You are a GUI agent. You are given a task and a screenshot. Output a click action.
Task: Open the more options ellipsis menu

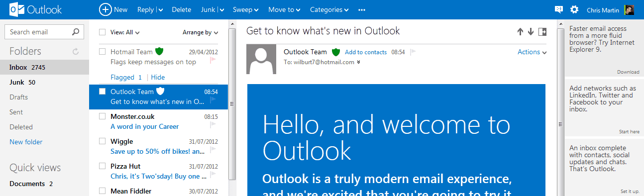click(x=362, y=10)
